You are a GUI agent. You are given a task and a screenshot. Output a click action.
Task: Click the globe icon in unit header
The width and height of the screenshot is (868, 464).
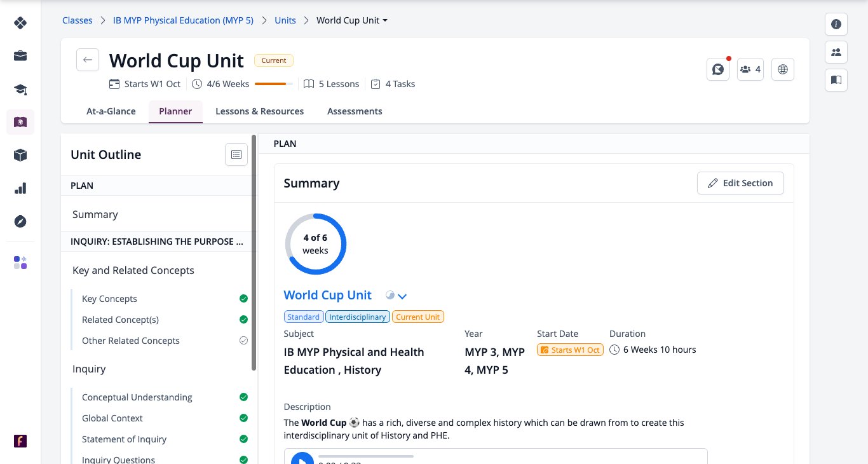pos(783,69)
